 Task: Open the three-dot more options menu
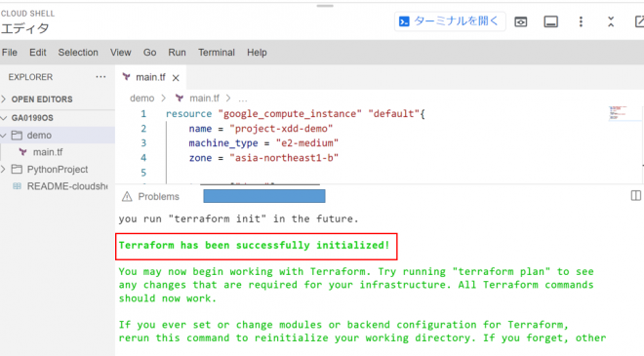581,21
